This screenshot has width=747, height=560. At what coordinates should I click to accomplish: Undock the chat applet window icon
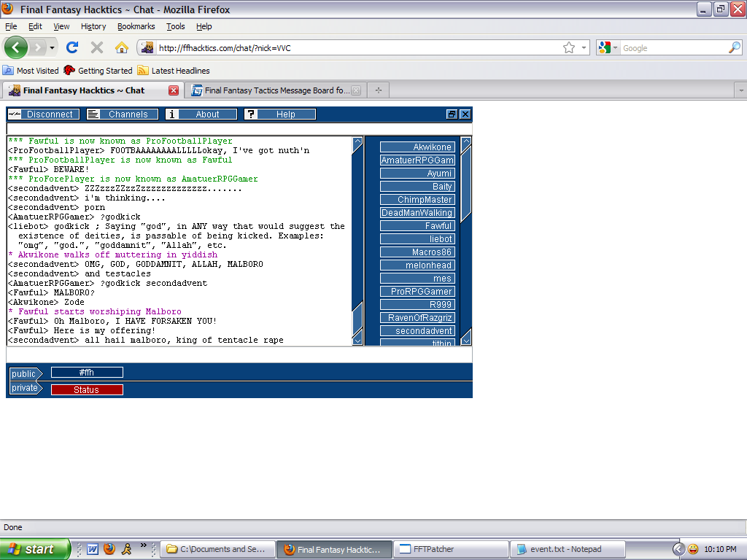coord(452,114)
